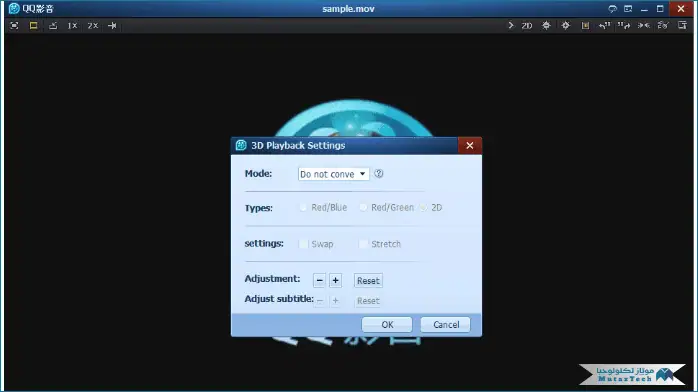Click the skin/window icon in title bar
The height and width of the screenshot is (392, 698).
click(x=628, y=9)
